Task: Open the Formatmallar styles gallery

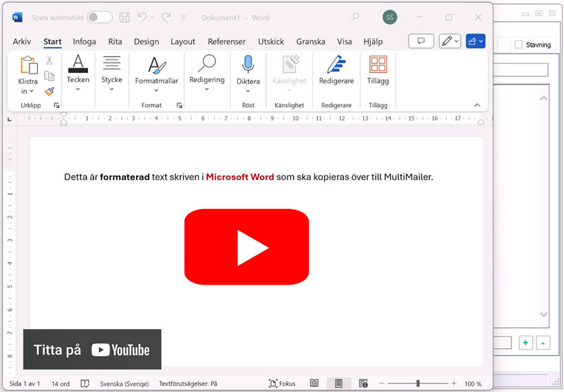Action: point(156,74)
